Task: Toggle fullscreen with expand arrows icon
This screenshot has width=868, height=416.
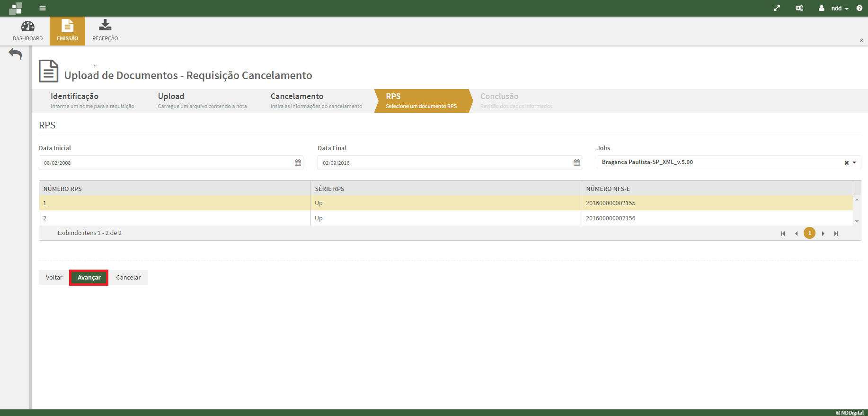Action: click(777, 8)
